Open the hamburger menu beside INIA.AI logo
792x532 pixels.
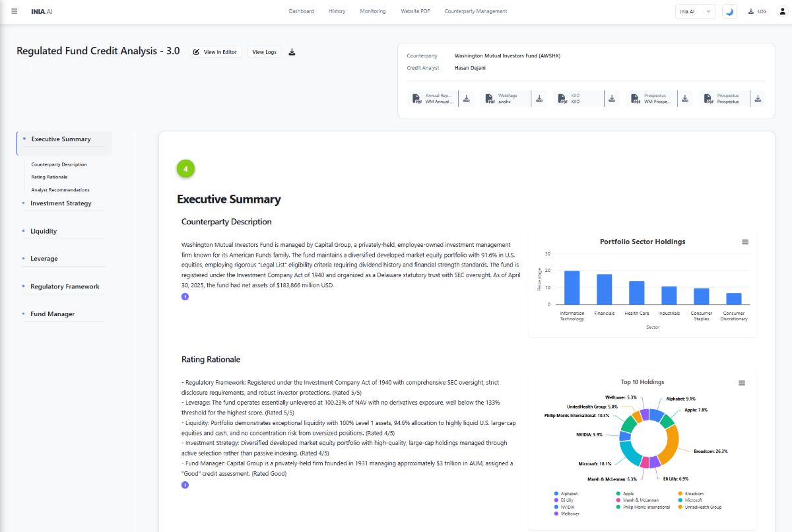[x=15, y=11]
